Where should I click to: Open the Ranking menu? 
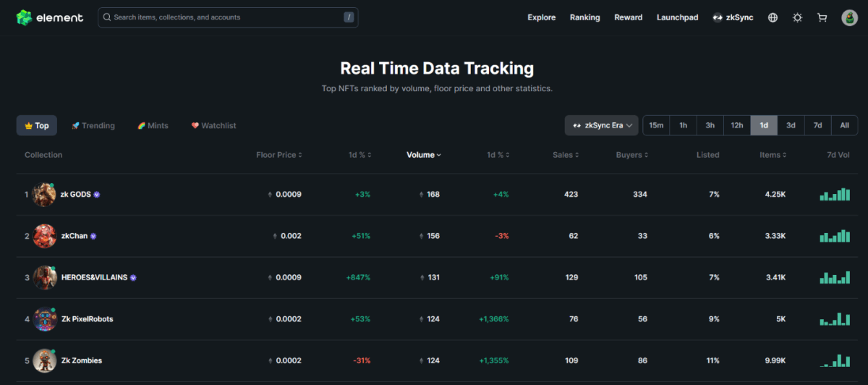click(585, 17)
